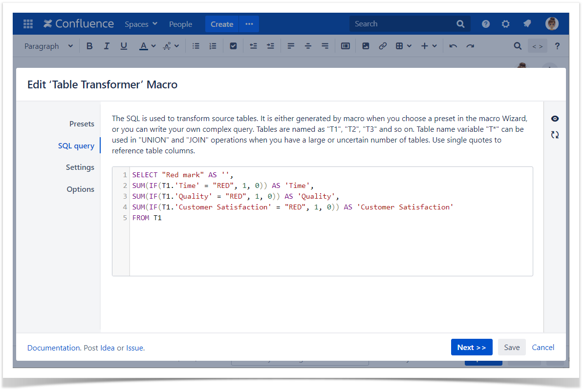This screenshot has width=586, height=392.
Task: Click the refresh arrows icon
Action: tap(555, 135)
